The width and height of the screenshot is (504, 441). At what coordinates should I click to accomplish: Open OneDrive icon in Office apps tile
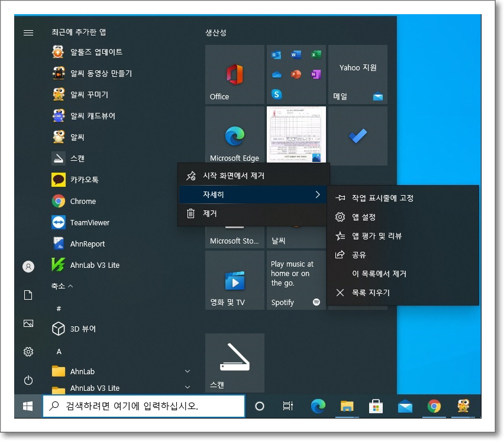point(276,75)
